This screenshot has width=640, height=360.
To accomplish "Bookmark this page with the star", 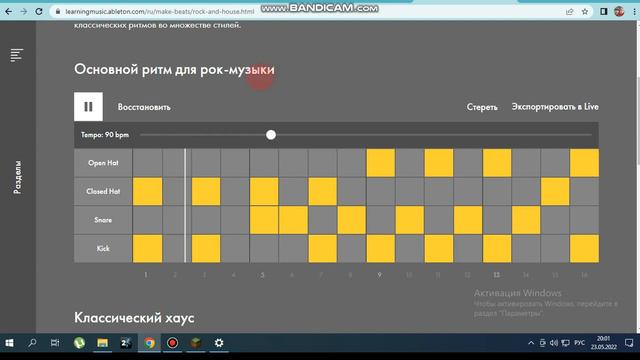I will tap(585, 12).
